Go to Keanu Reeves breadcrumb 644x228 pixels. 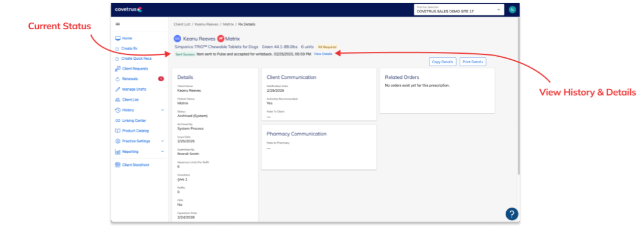(206, 24)
